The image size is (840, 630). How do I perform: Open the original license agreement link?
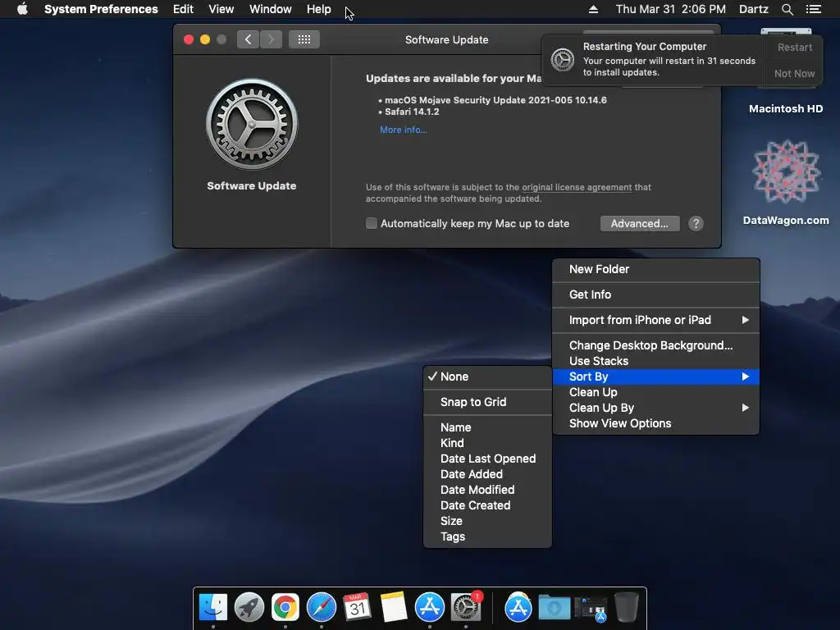577,187
